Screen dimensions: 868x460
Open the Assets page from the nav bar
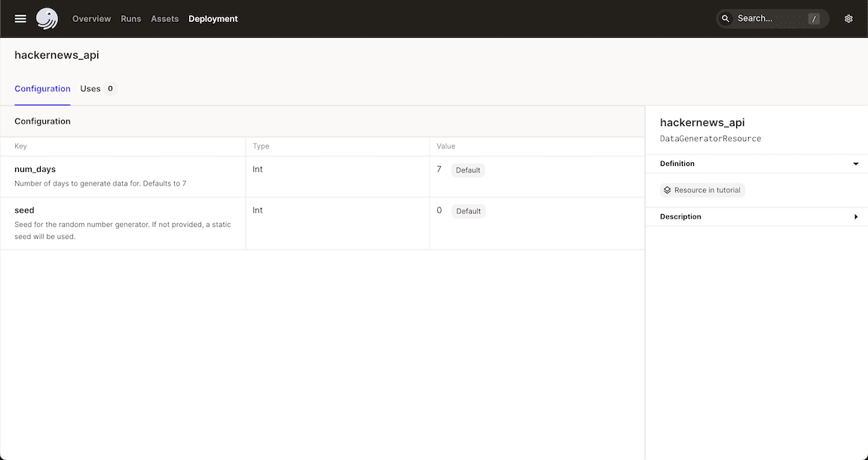[x=164, y=18]
